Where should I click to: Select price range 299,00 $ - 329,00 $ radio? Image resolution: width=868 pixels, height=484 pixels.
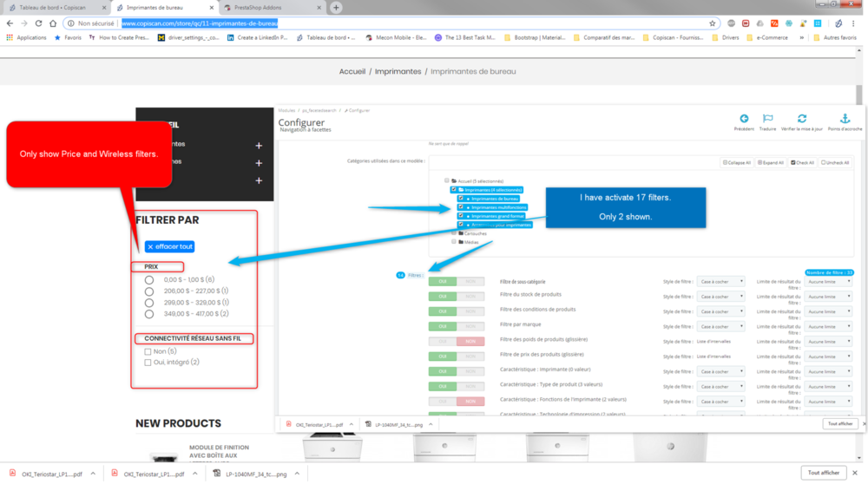click(x=149, y=303)
